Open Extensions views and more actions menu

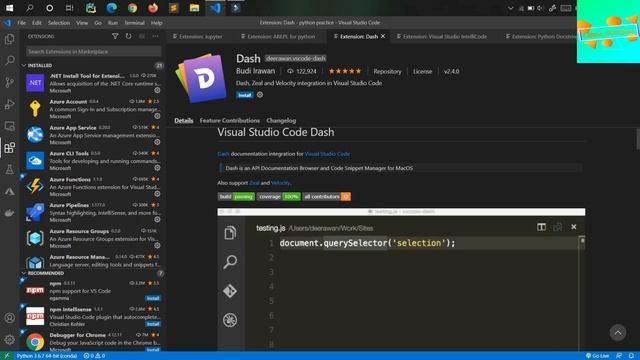coord(155,36)
